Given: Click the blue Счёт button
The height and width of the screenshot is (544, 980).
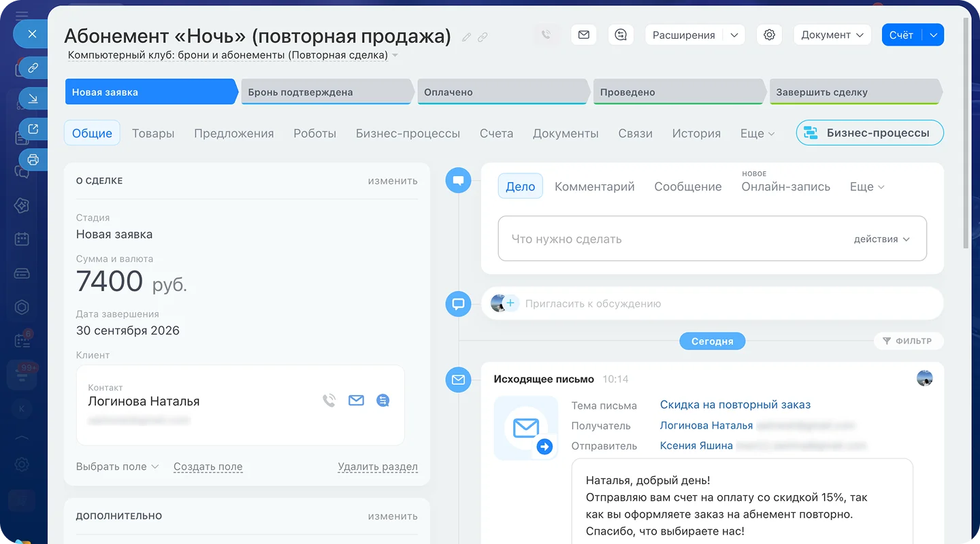Looking at the screenshot, I should (x=901, y=35).
